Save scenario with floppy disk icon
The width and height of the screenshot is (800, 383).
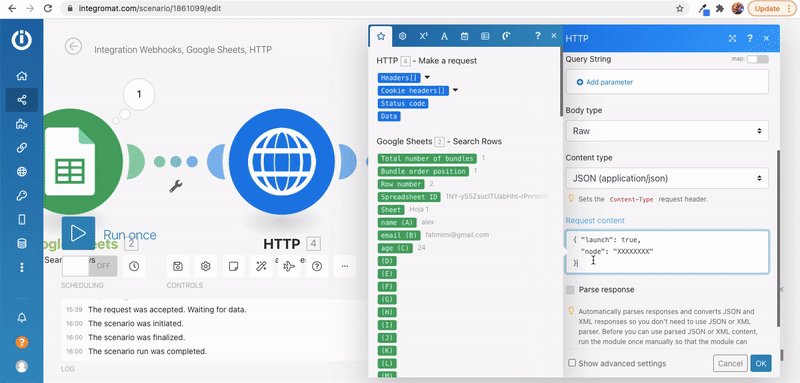click(x=178, y=266)
